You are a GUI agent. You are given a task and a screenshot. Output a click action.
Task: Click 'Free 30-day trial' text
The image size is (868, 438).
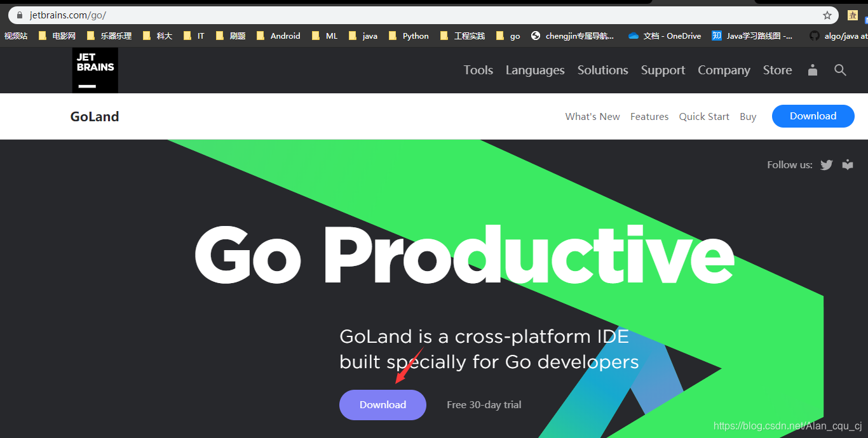484,405
